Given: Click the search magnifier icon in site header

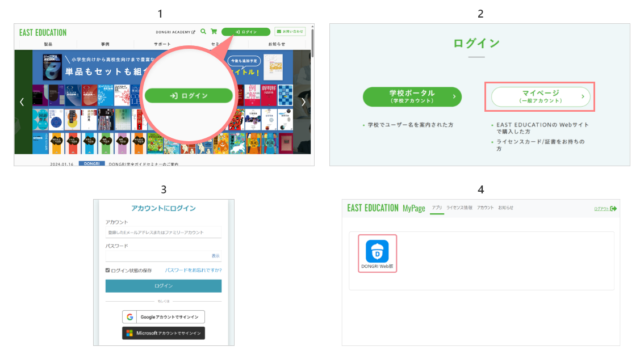Looking at the screenshot, I should (x=203, y=32).
